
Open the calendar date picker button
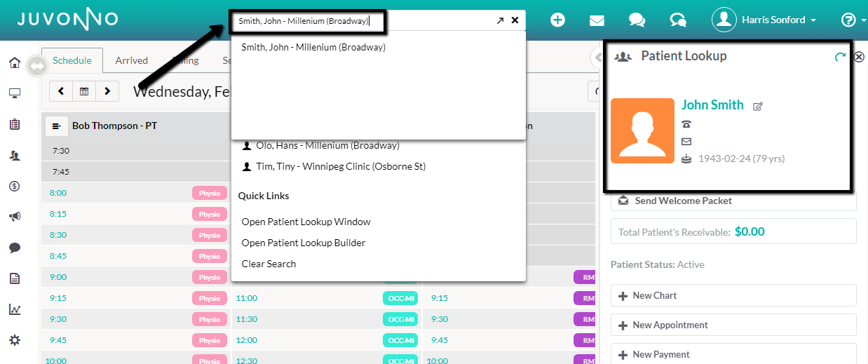84,91
